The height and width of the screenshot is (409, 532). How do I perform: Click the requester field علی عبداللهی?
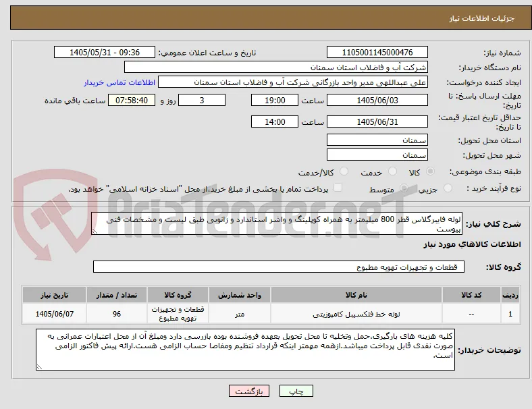point(293,82)
